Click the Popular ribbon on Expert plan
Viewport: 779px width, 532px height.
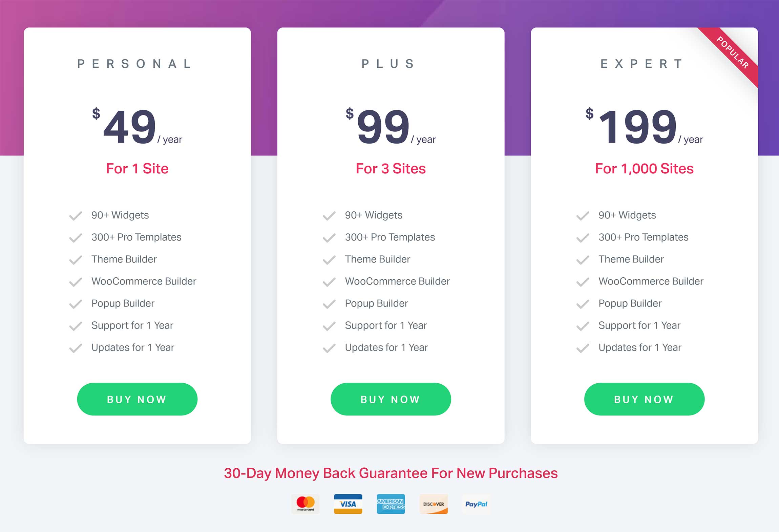pyautogui.click(x=733, y=53)
